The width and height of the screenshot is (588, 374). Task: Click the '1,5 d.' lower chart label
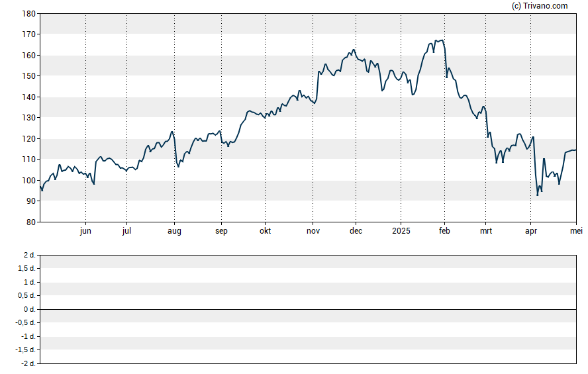(26, 269)
